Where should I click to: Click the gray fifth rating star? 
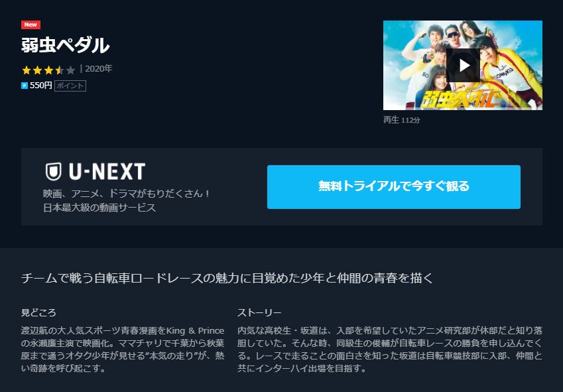tap(71, 70)
